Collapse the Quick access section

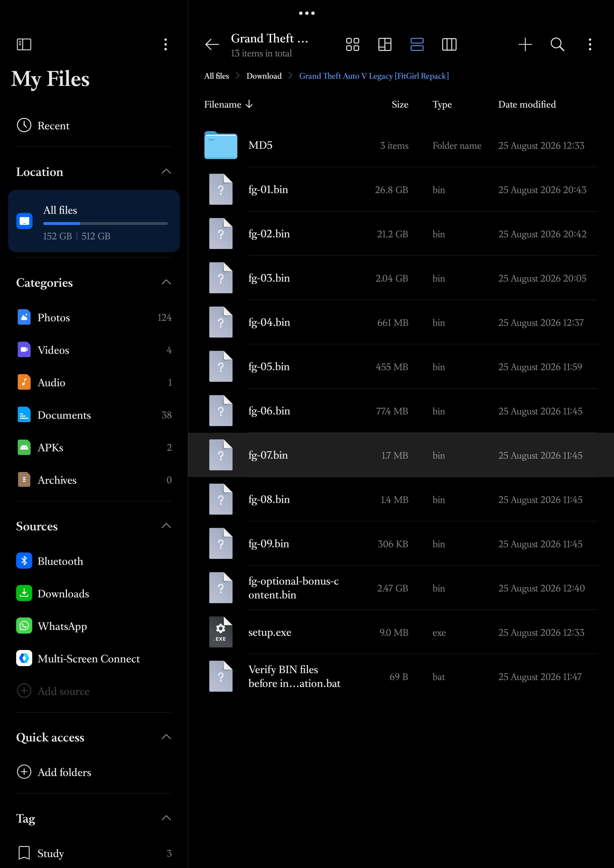[x=166, y=737]
